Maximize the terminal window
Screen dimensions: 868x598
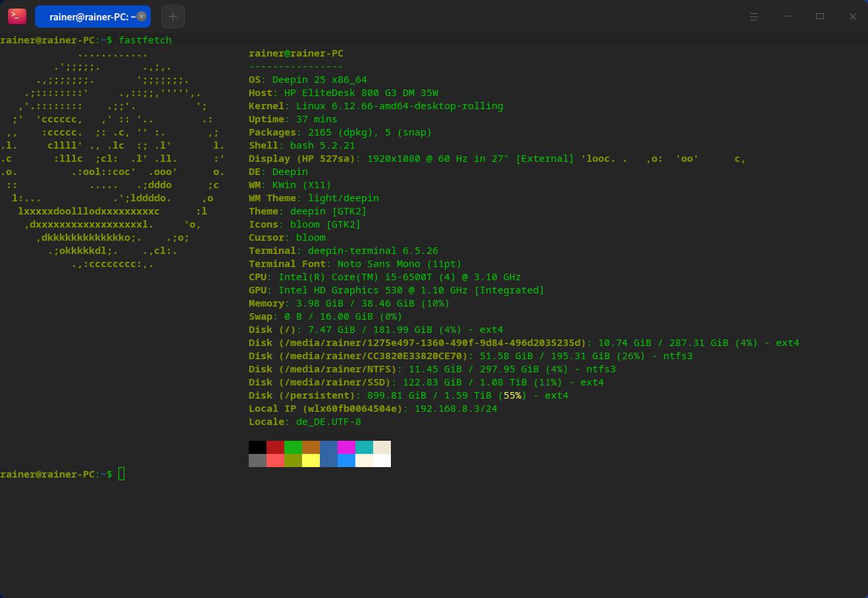(x=820, y=16)
